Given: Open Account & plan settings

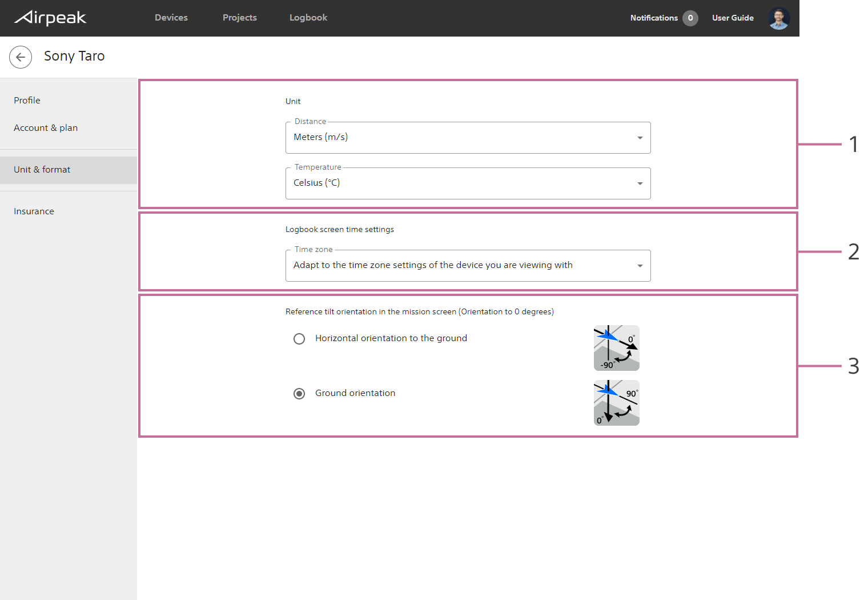Looking at the screenshot, I should (x=69, y=128).
